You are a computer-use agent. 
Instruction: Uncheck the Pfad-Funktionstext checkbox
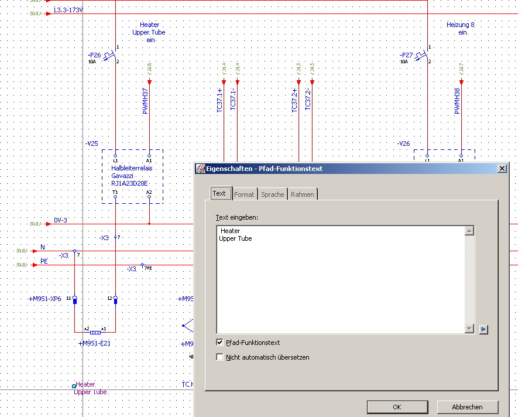pyautogui.click(x=220, y=342)
